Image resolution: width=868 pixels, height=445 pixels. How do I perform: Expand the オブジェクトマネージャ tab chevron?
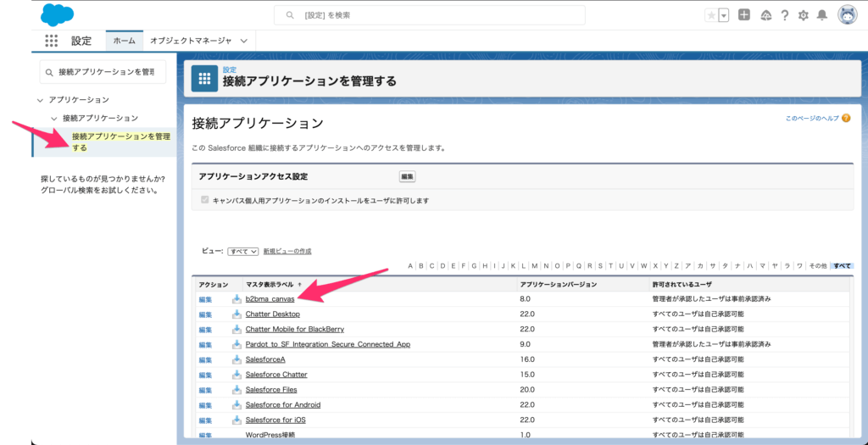tap(244, 41)
